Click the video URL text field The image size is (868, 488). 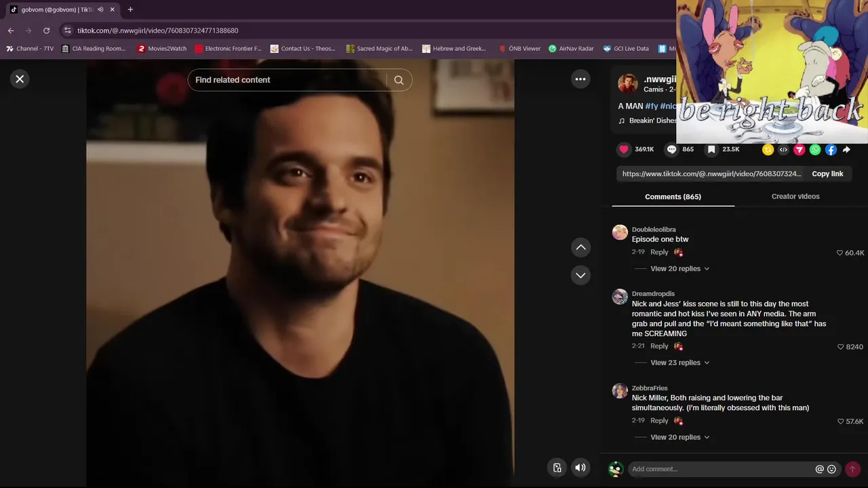[x=712, y=174]
